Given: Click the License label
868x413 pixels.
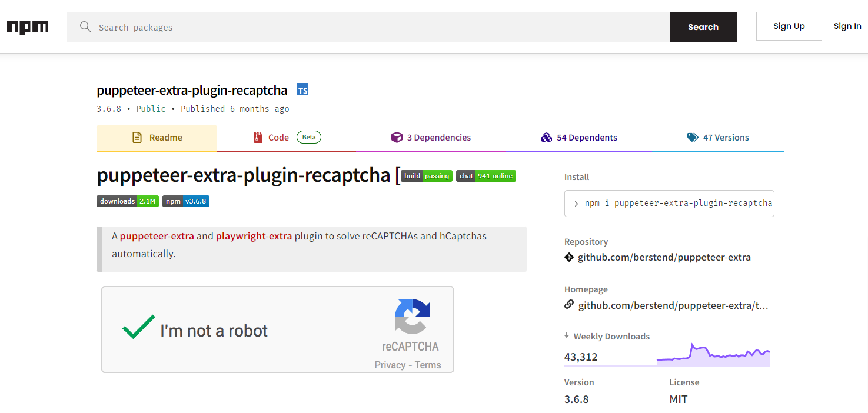Looking at the screenshot, I should [x=684, y=382].
